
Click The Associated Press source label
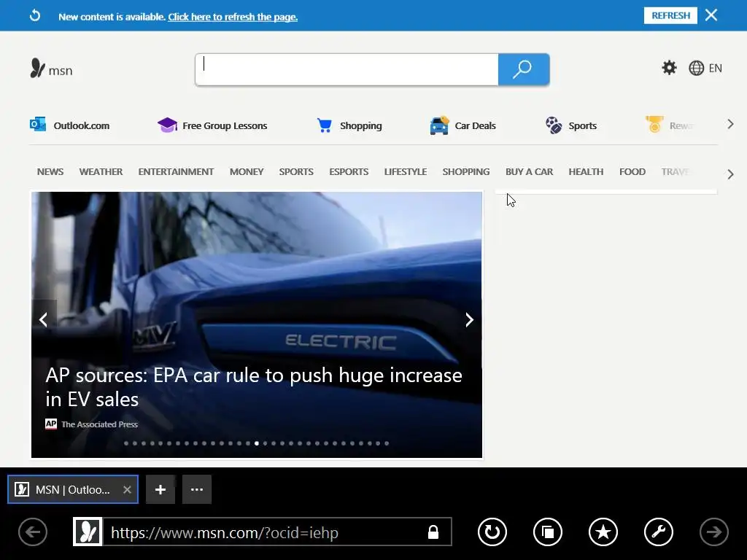(x=99, y=424)
